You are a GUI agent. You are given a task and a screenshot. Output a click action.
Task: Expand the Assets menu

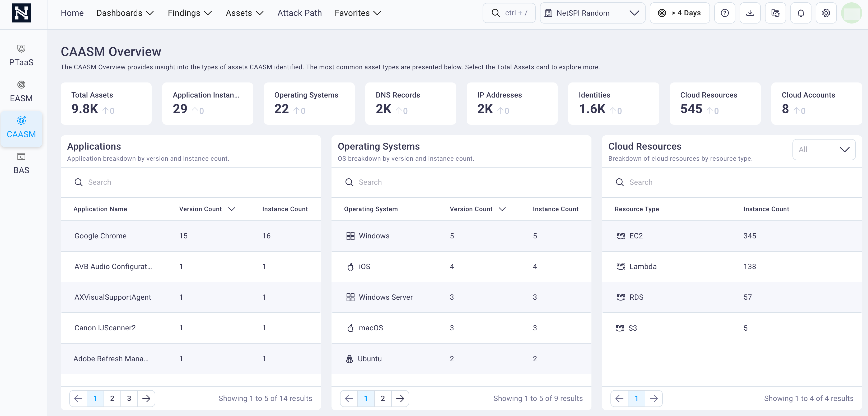pos(245,13)
